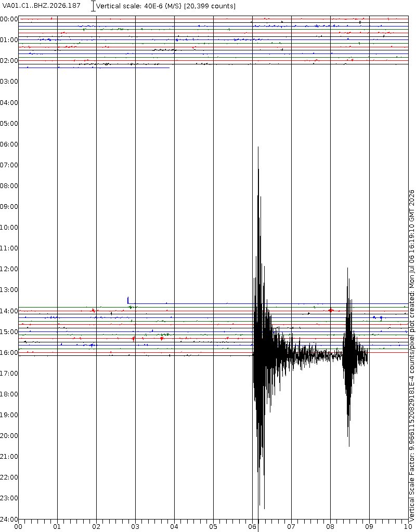416x532 pixels.
Task: Select the 08:00 hour label
Action: [x=9, y=186]
